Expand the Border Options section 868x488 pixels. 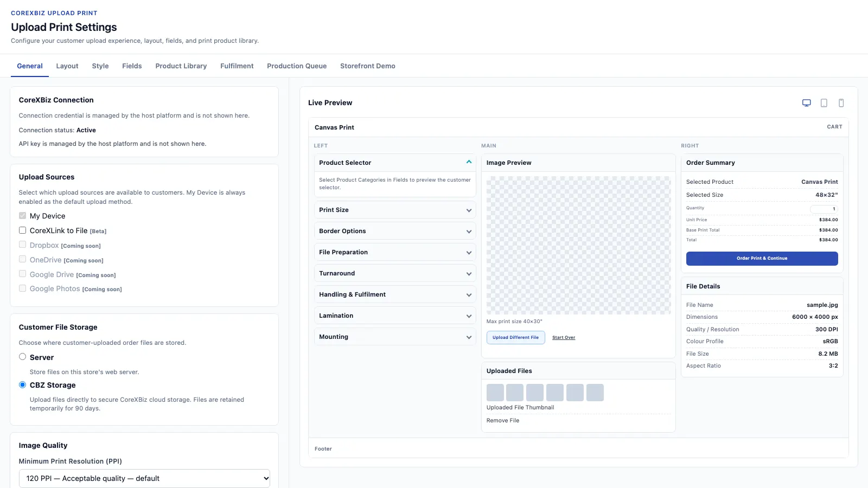(395, 231)
